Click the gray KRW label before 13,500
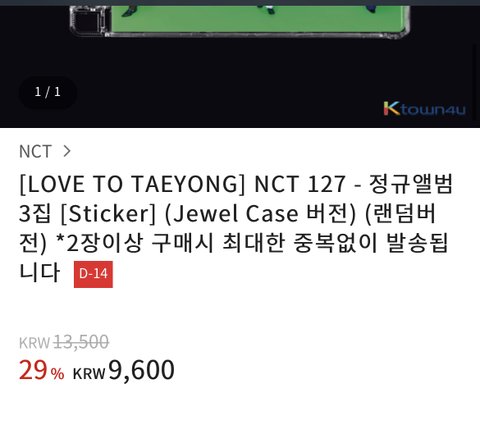Screen dimensions: 480x425 pos(35,343)
